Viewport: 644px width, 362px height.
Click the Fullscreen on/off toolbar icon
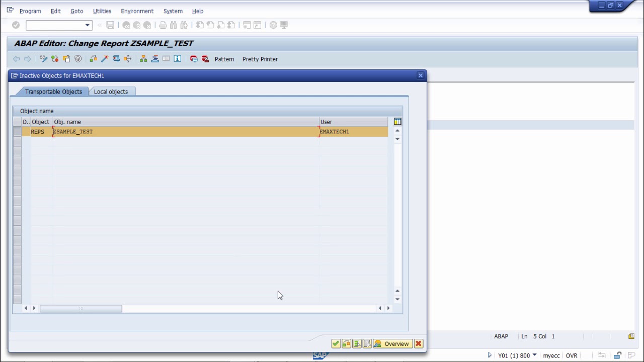tap(166, 59)
